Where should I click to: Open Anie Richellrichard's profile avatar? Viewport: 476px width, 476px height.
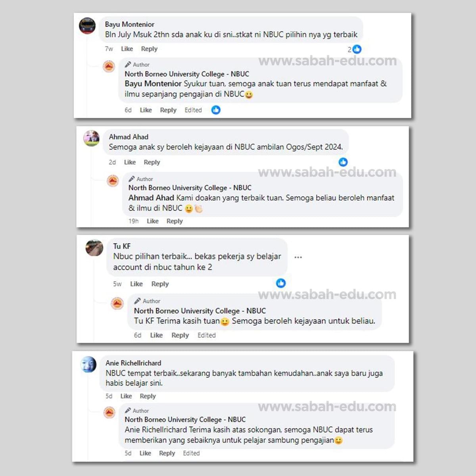coord(88,364)
